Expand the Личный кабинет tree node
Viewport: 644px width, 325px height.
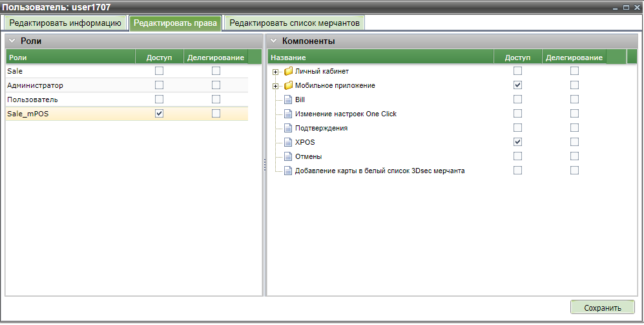(x=276, y=72)
